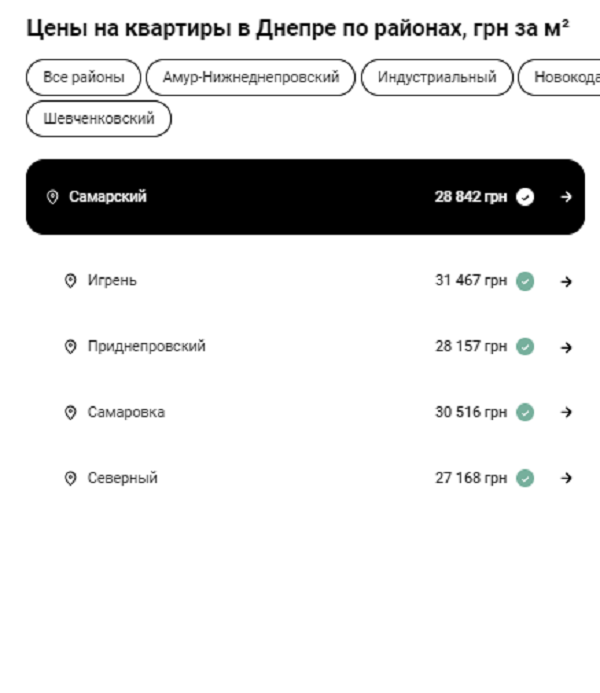Click green check badge beside 28 157 грн
This screenshot has width=600, height=693.
click(x=525, y=347)
